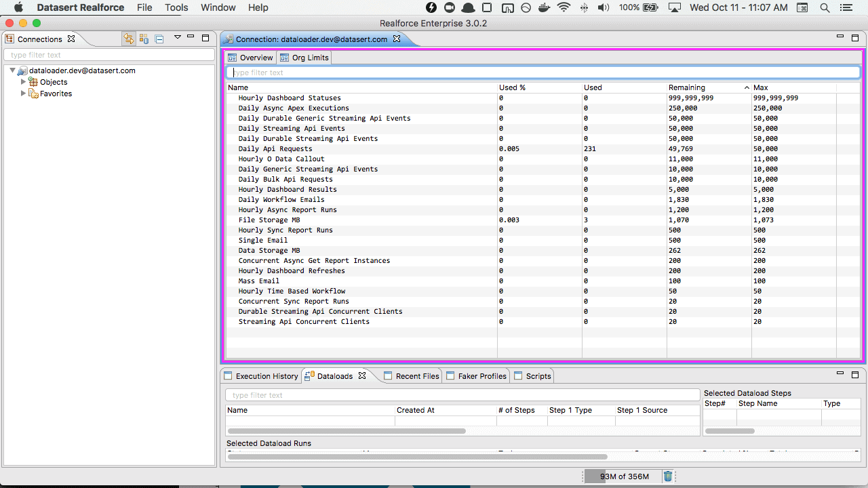Click the AirPlay display icon
This screenshot has height=488, width=868.
[674, 7]
